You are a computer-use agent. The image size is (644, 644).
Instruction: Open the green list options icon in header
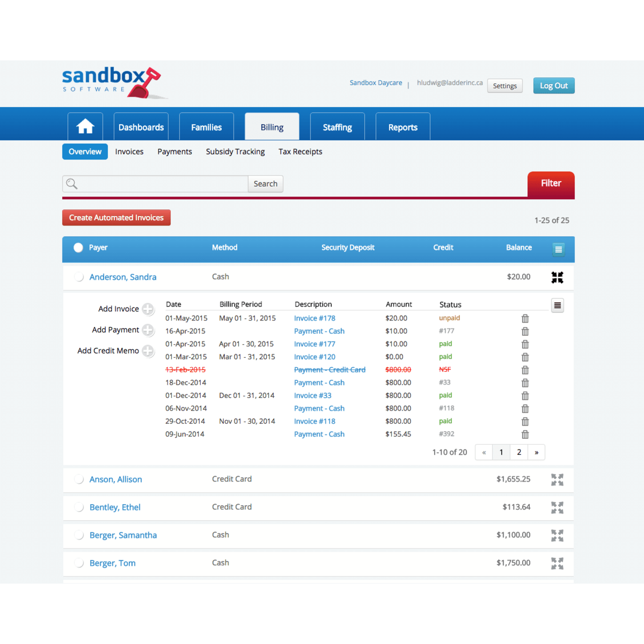pos(558,249)
